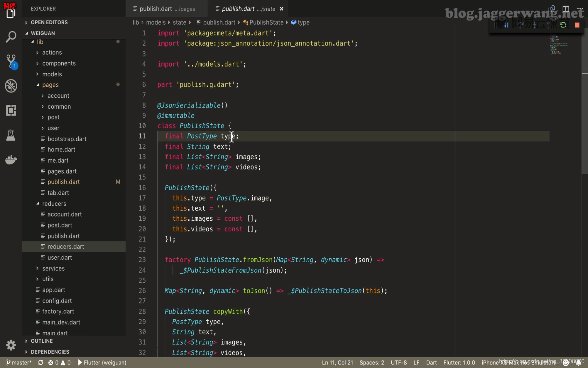Image resolution: width=588 pixels, height=368 pixels.
Task: Click lib in the breadcrumb
Action: click(136, 22)
